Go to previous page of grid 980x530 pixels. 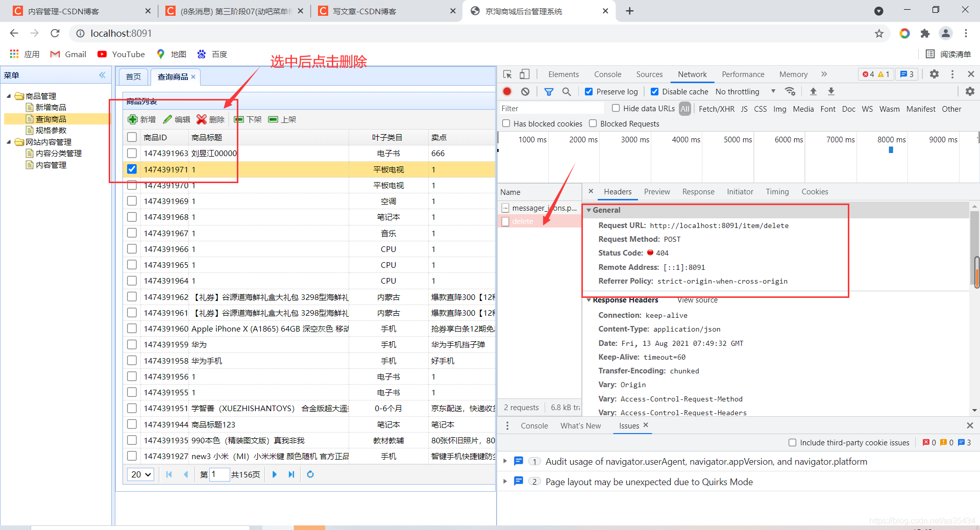186,474
